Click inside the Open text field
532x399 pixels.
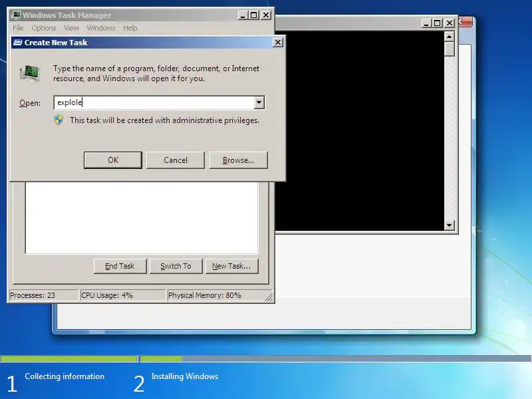154,102
